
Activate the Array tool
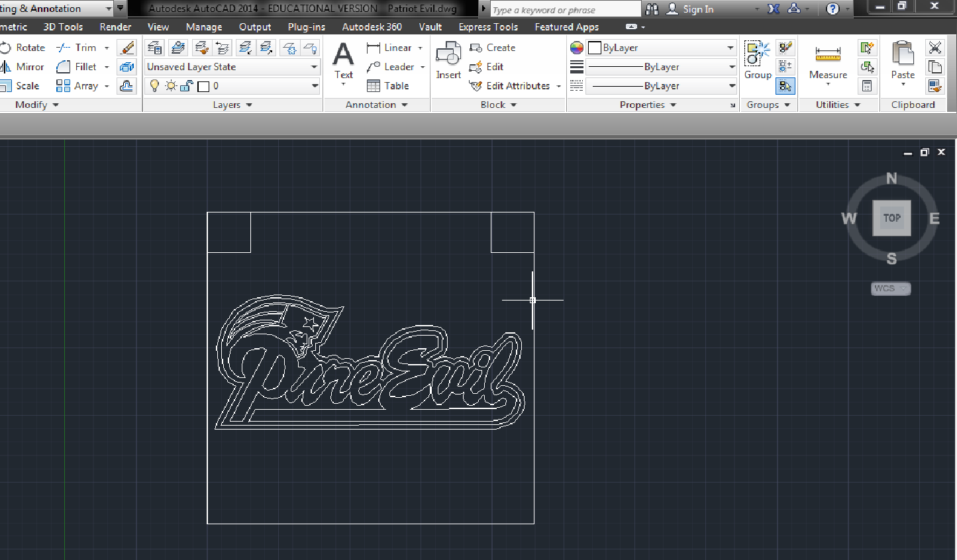[x=77, y=86]
